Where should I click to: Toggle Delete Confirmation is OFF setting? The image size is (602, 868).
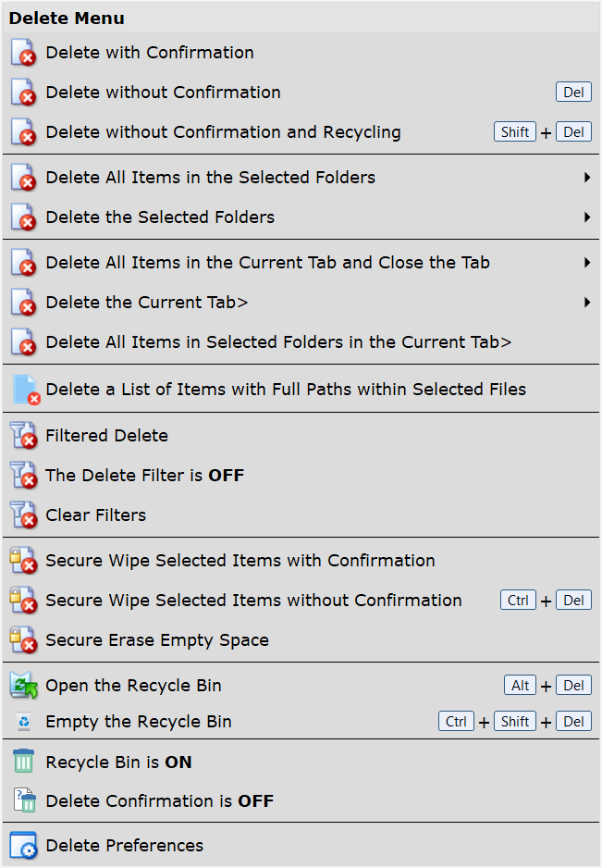(x=301, y=801)
